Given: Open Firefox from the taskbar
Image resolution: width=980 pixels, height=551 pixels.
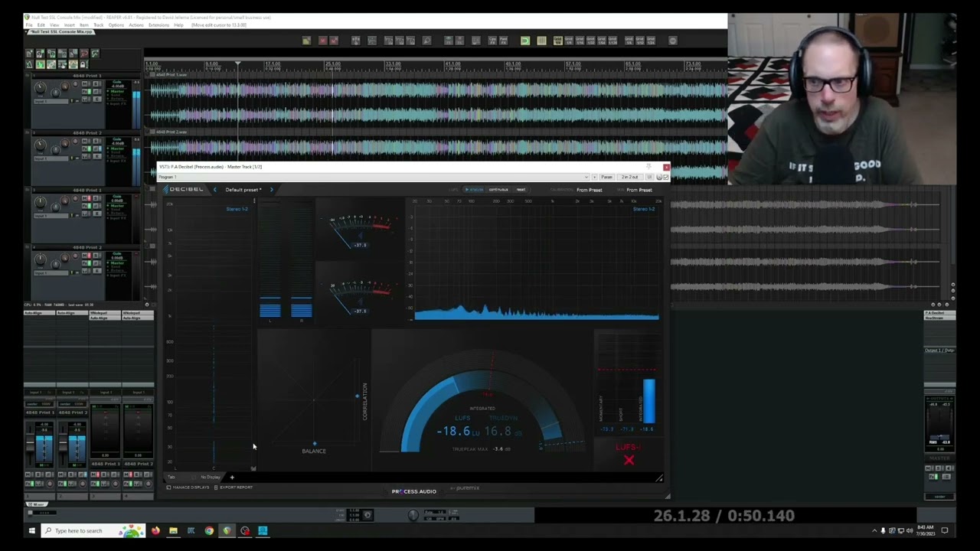Looking at the screenshot, I should tap(155, 530).
